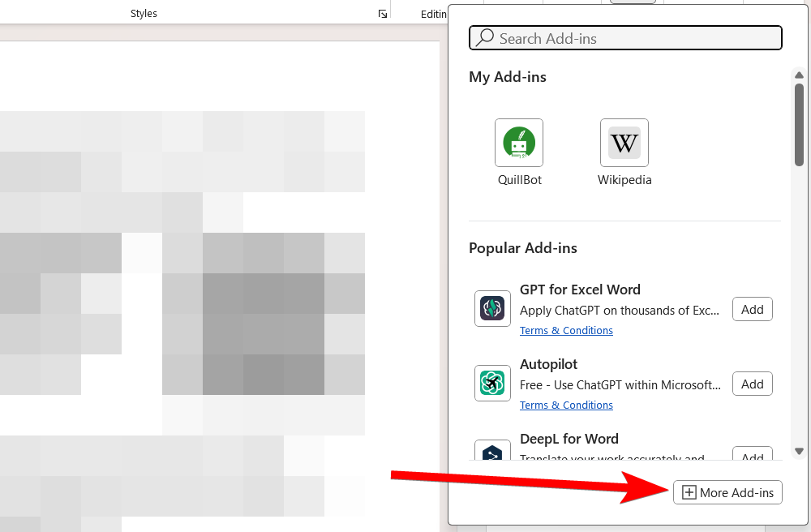Click the Styles group label
The width and height of the screenshot is (811, 532).
coord(144,14)
